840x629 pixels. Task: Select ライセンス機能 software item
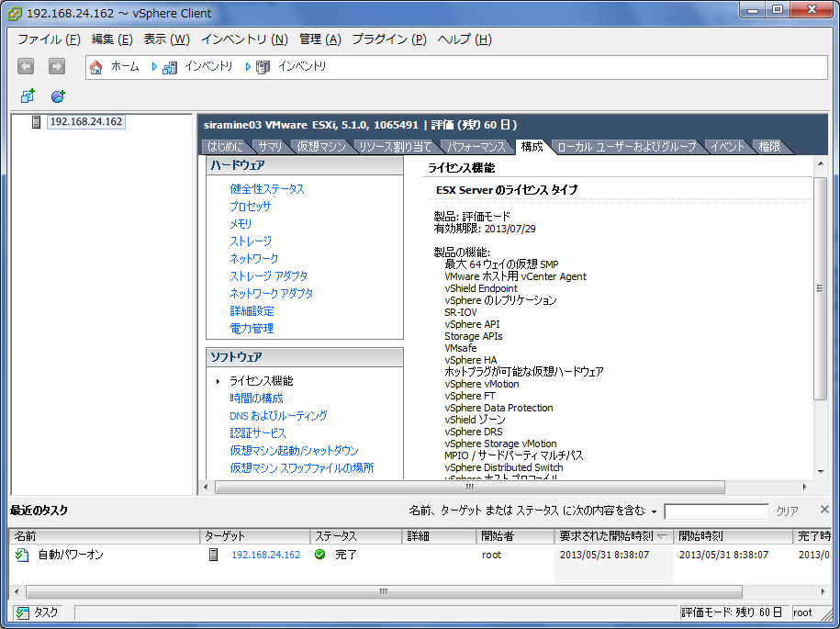261,381
